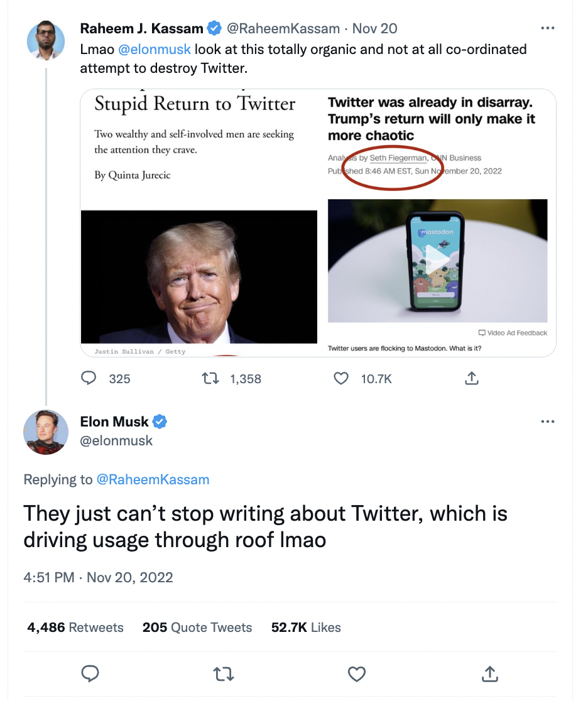Screen dimensions: 588x701
Task: Click the Nov 20 tweet date
Action: [x=374, y=28]
